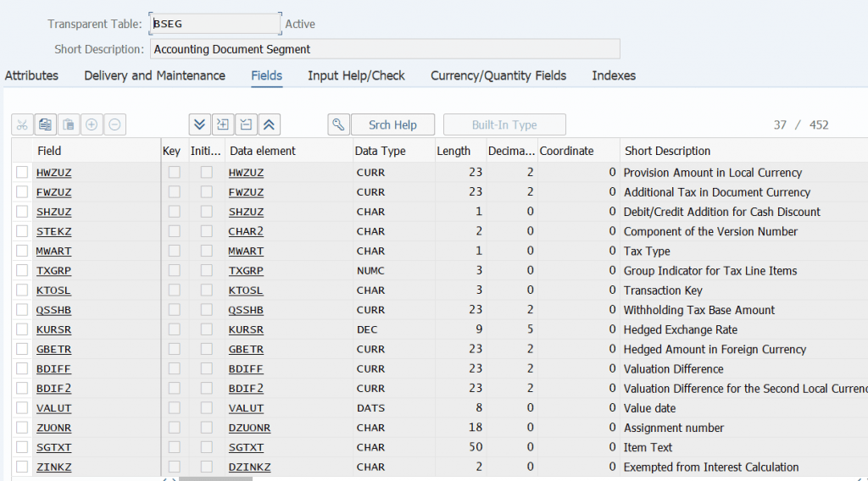Click 'Valuation Difference' description of BDIFF
This screenshot has height=481, width=868.
[673, 368]
